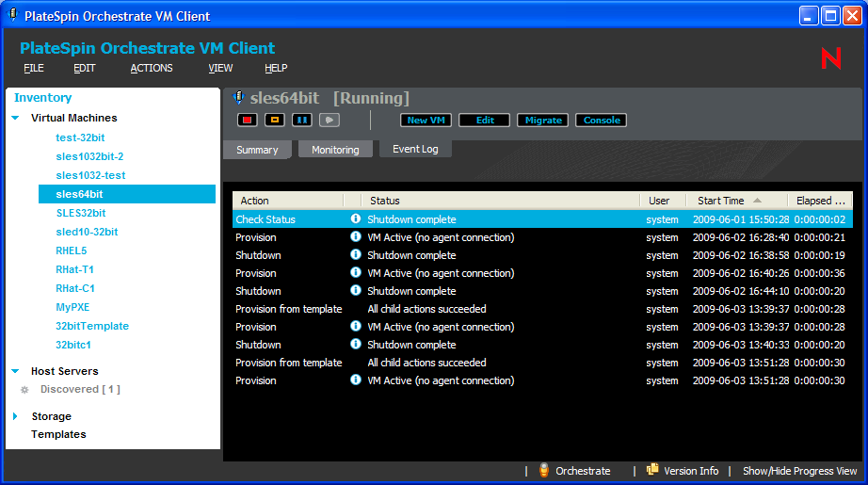Select test-32bit in inventory

pos(80,137)
